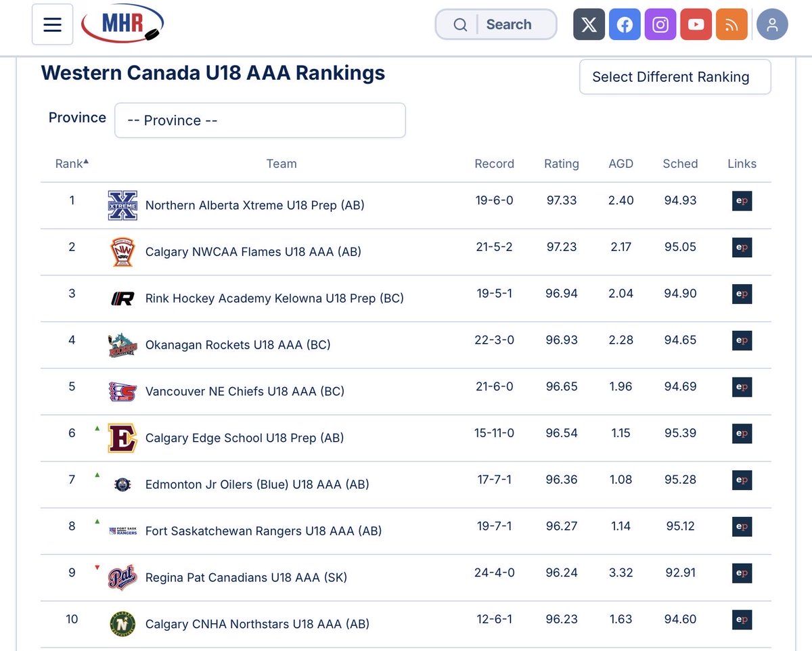Screen dimensions: 812x651
Task: Open Elite Prospects link for Calgary NWCAA Flames
Action: click(742, 247)
